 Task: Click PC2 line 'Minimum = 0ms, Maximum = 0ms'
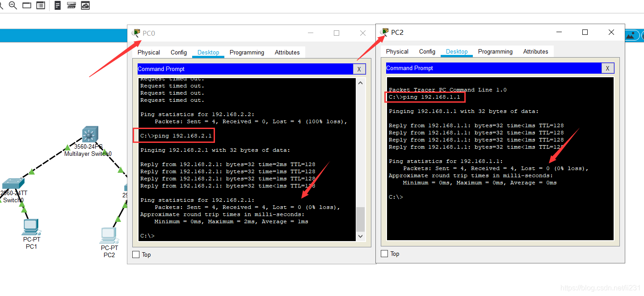point(480,183)
